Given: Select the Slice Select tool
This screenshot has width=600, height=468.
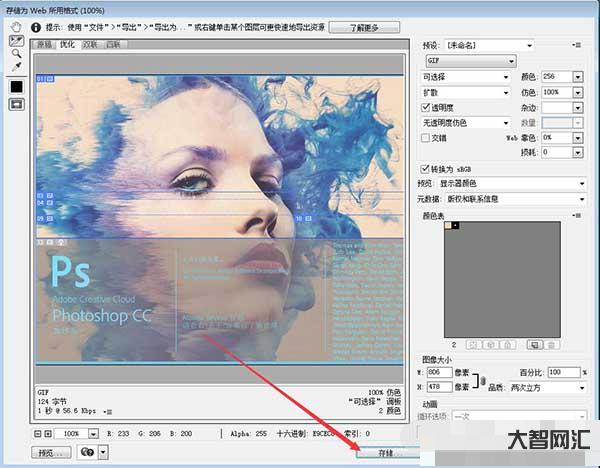Looking at the screenshot, I should [x=16, y=41].
